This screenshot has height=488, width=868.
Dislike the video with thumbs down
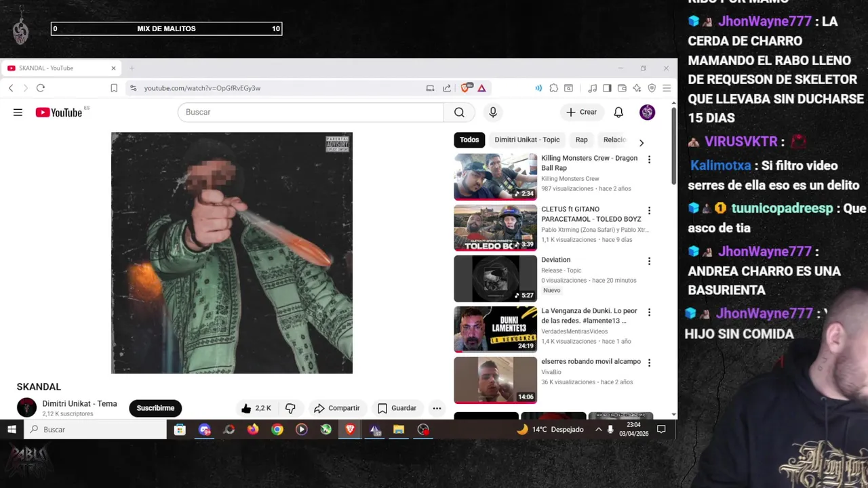pyautogui.click(x=290, y=408)
